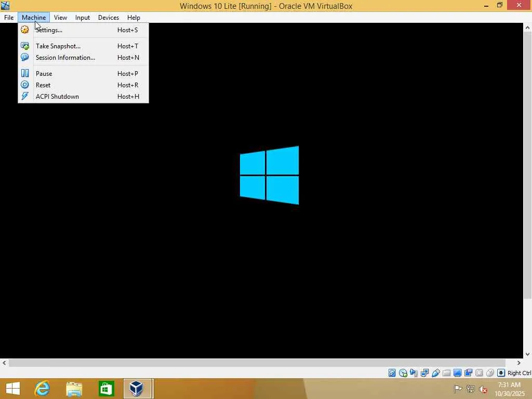
Task: Open the File menu
Action: coord(9,17)
